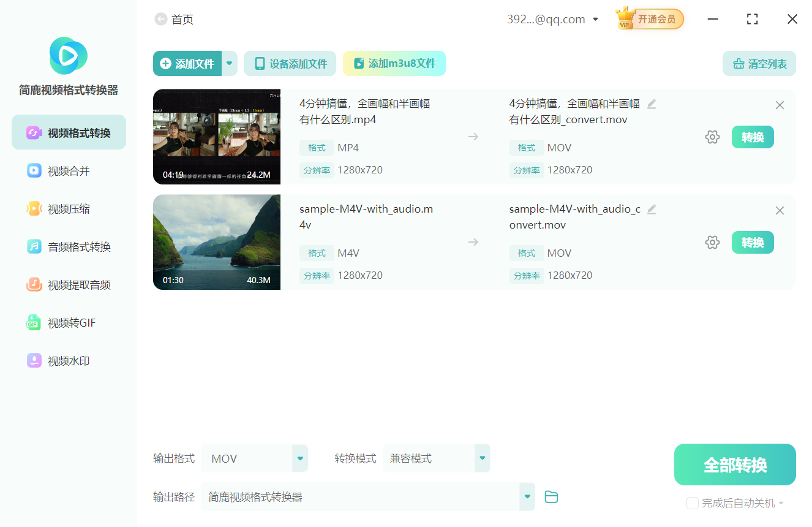812x527 pixels.
Task: Click 清空列表 to clear the list
Action: [759, 63]
